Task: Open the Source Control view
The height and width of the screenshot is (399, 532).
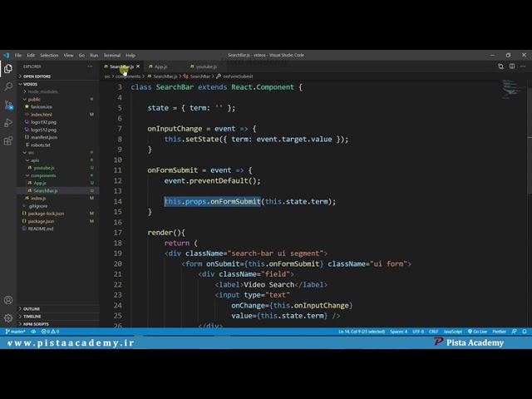Action: [x=8, y=105]
